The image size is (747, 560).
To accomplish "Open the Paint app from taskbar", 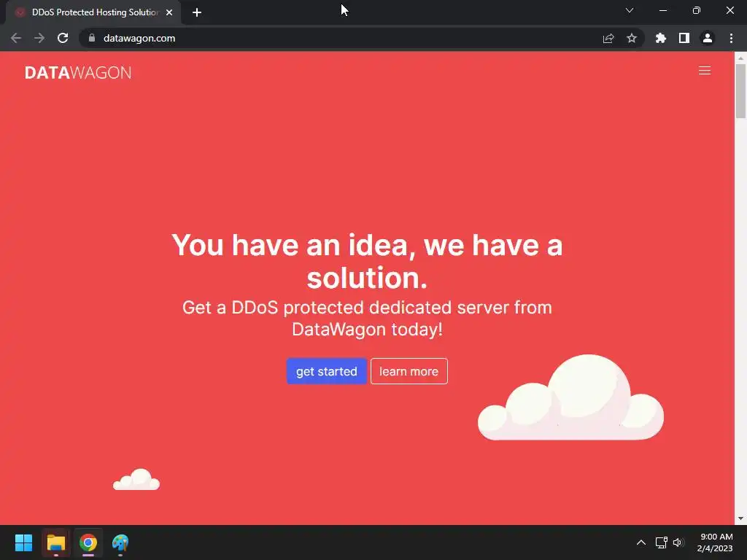I will [120, 542].
